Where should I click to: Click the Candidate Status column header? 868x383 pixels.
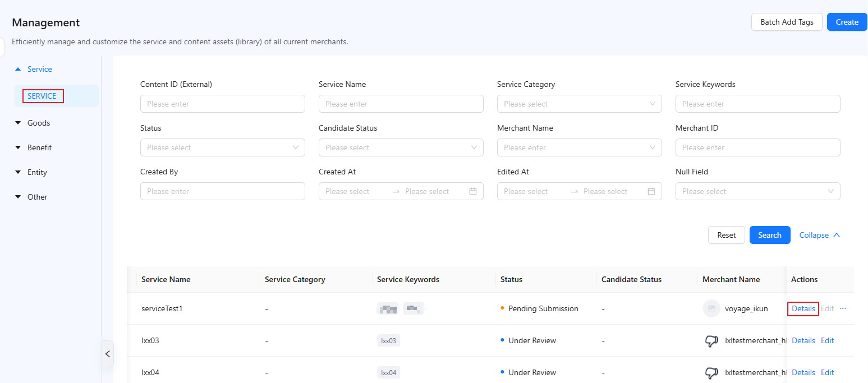[631, 279]
